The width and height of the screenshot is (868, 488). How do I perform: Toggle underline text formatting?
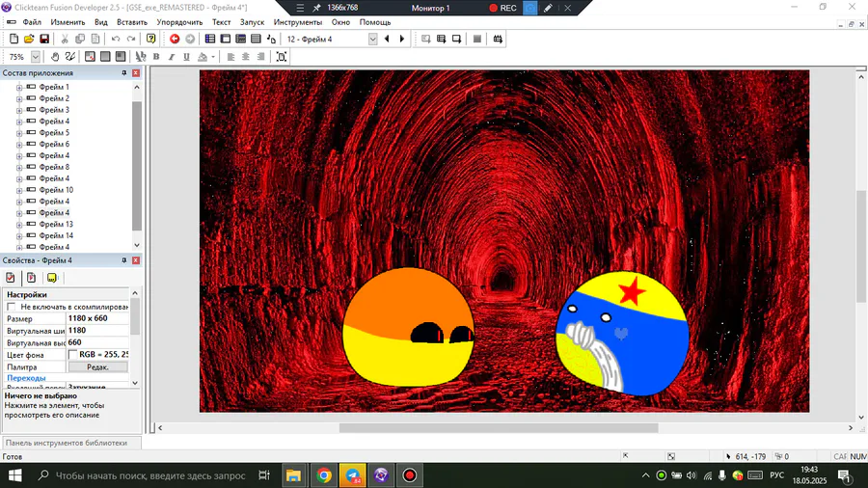186,57
